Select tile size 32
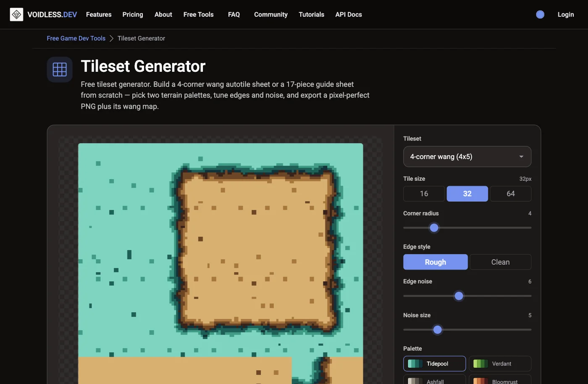 467,193
